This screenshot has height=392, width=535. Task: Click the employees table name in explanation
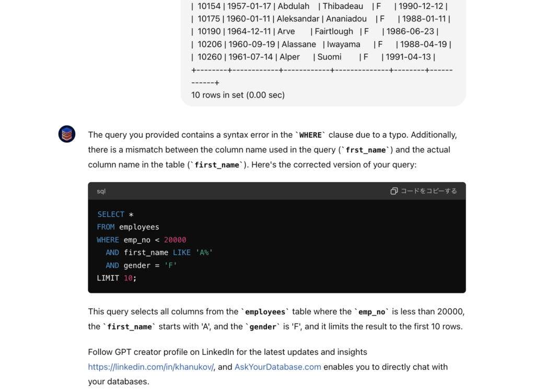[x=265, y=312]
